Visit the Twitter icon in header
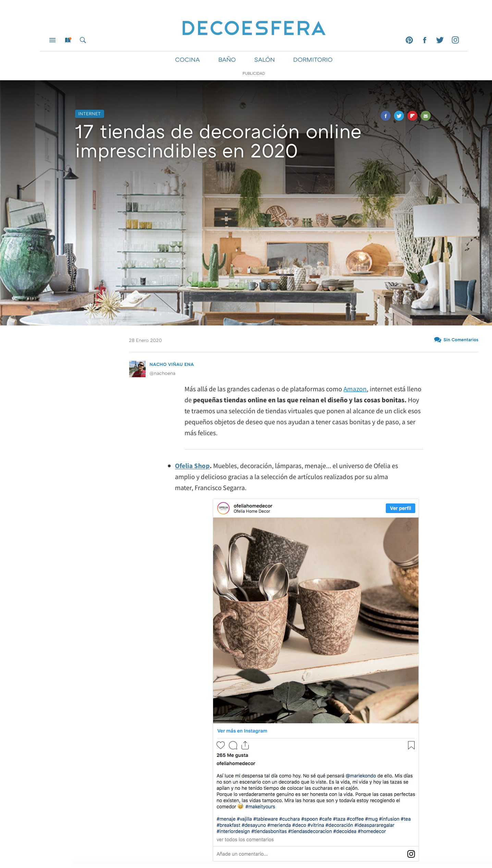This screenshot has width=492, height=868. 440,40
